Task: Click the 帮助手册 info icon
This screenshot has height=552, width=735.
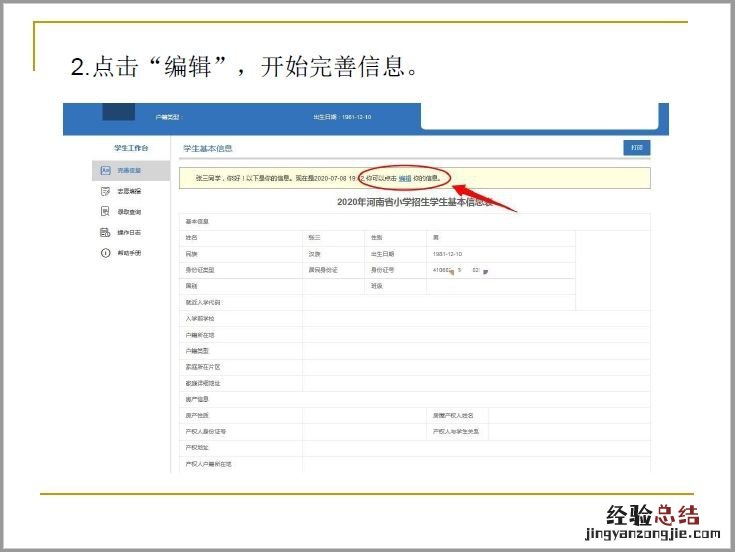Action: (105, 253)
